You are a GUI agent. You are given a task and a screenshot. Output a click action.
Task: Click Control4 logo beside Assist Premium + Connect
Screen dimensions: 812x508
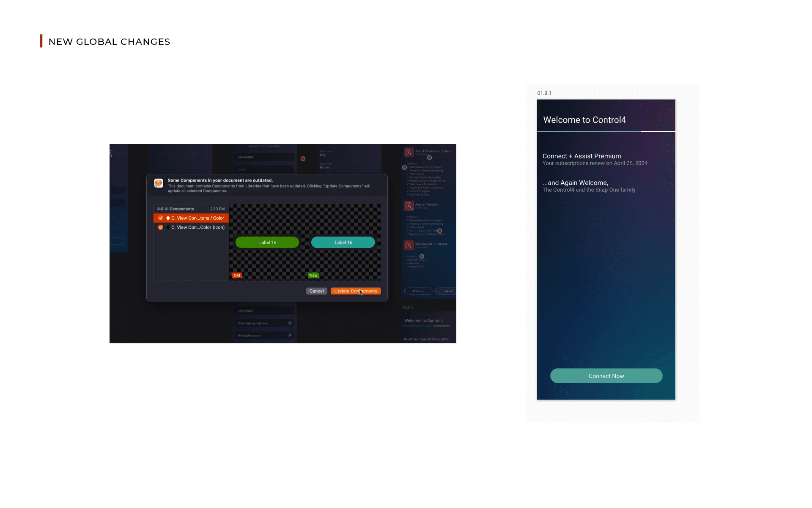409,152
